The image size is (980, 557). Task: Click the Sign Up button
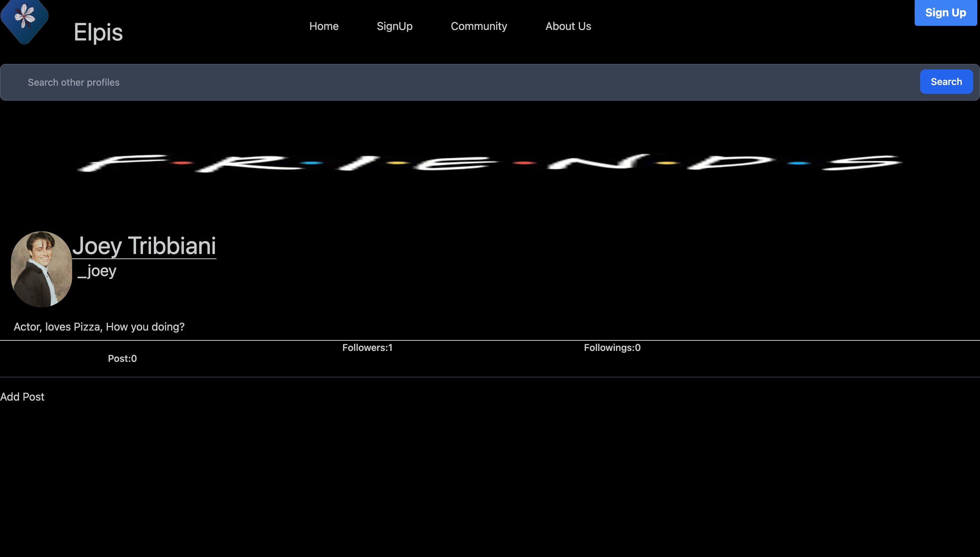945,13
